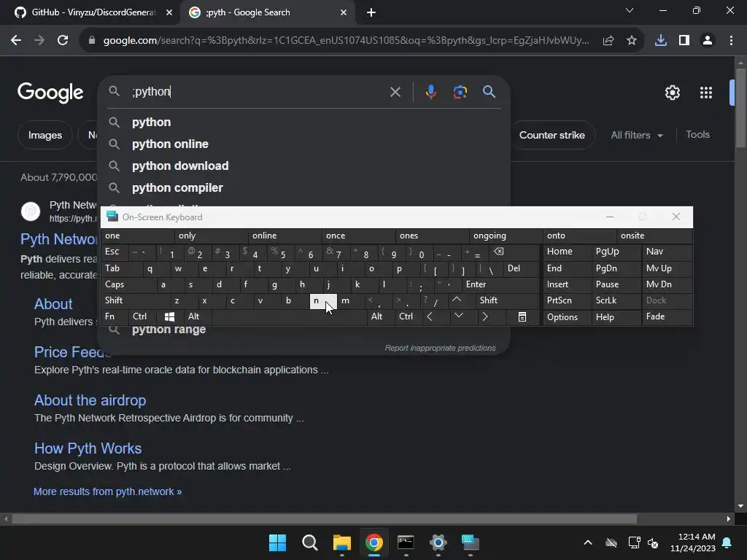Open the search Tools button
Viewport: 747px width, 560px height.
click(697, 135)
